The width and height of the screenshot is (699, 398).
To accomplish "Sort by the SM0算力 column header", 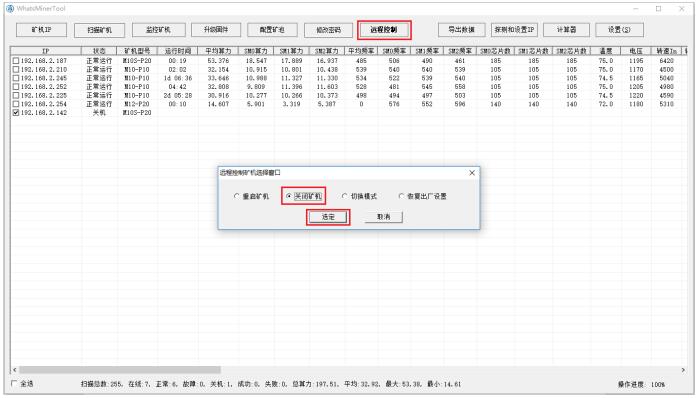I will point(256,51).
